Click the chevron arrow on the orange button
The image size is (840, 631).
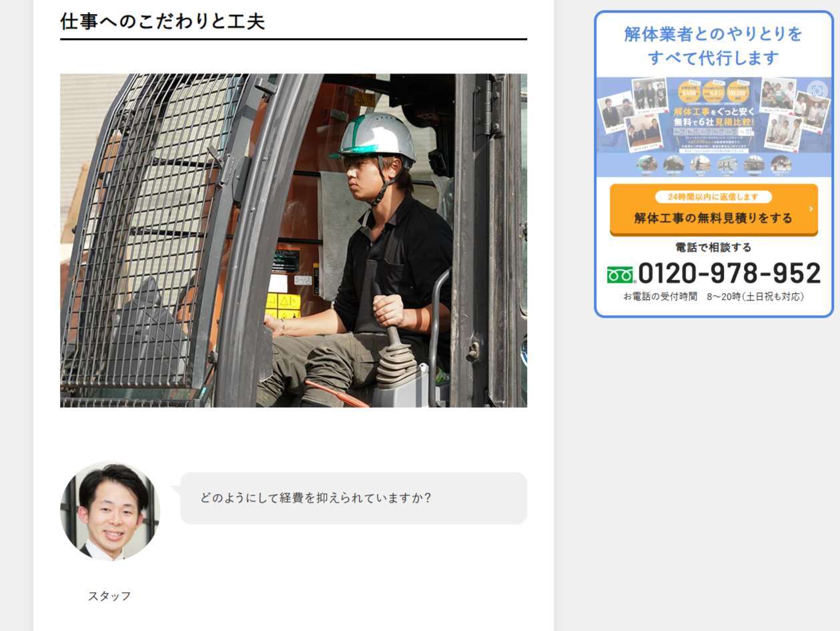(811, 209)
